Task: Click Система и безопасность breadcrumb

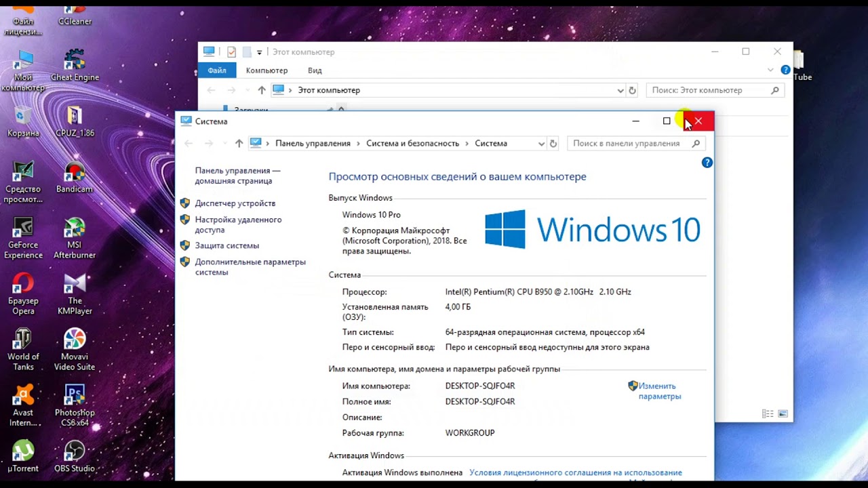Action: click(x=413, y=144)
